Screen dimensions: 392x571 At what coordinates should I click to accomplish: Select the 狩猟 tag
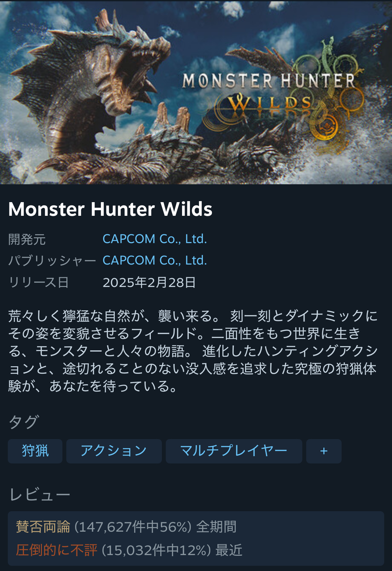35,451
